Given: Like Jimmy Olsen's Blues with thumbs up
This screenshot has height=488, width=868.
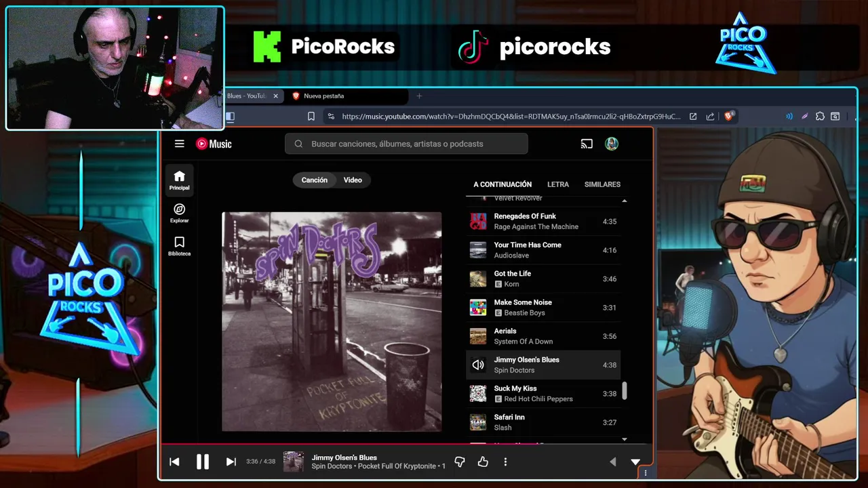Looking at the screenshot, I should point(483,462).
